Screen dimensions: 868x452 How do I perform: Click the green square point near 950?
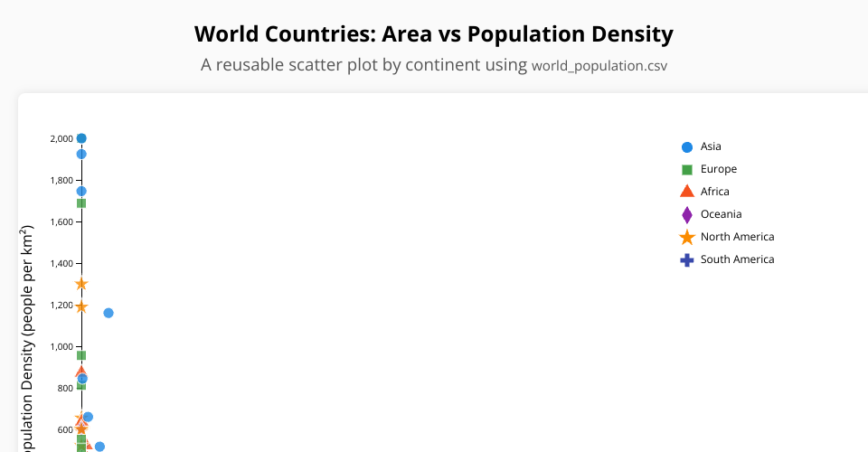[81, 355]
